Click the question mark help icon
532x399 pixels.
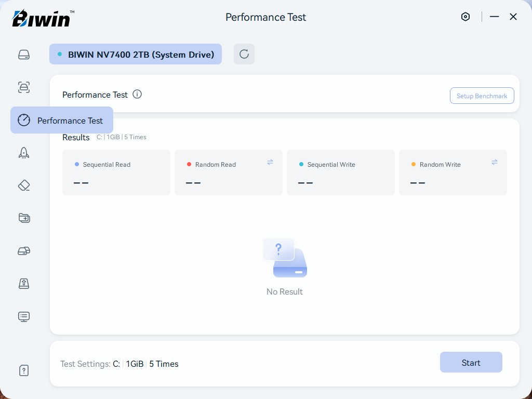24,370
